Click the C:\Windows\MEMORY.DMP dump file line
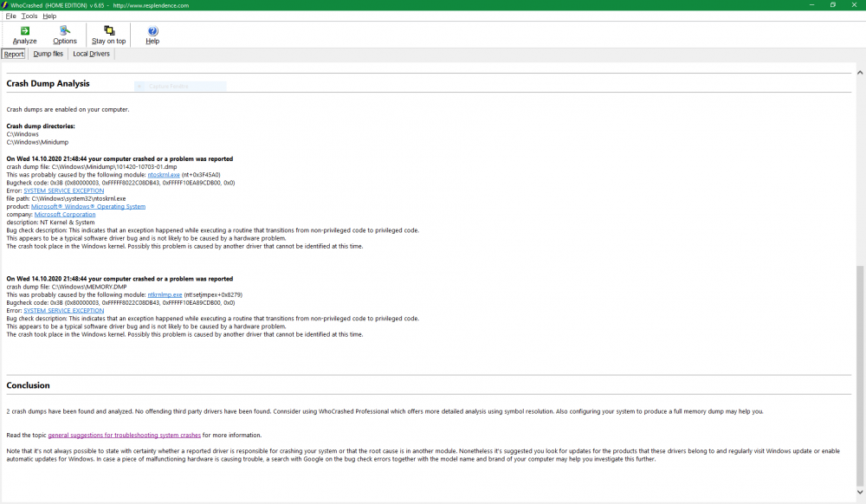 click(67, 287)
